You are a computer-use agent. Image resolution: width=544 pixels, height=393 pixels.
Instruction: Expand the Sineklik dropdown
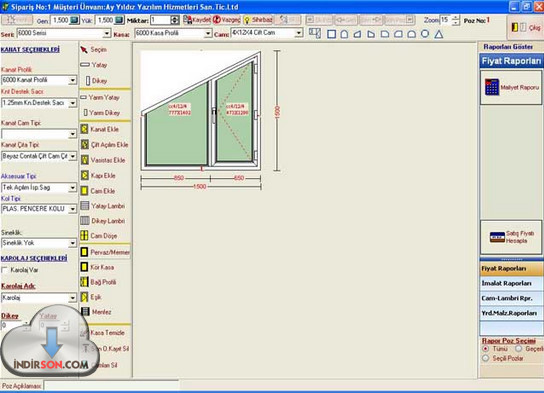(73, 244)
